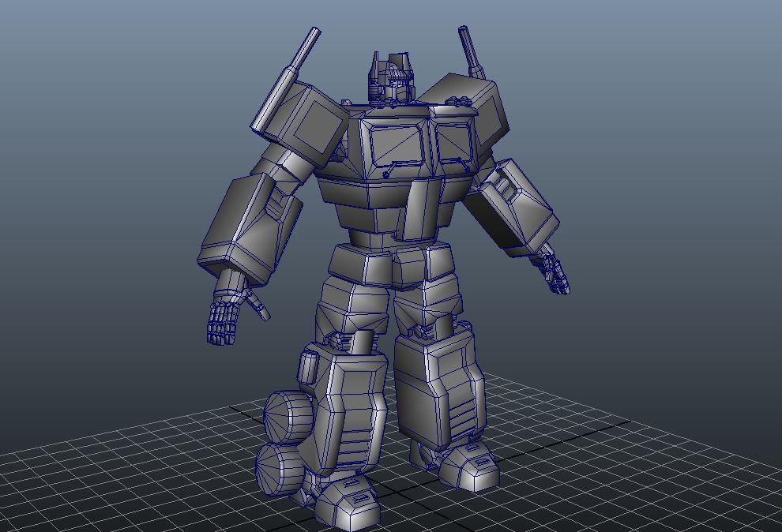
Task: Select the vertical panel on the robot's abdomen
Action: [423, 208]
